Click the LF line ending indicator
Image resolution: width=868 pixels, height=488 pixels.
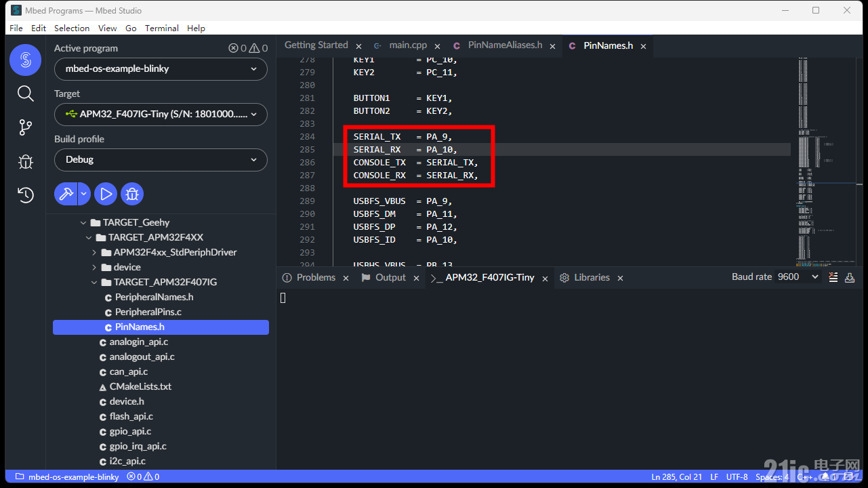click(x=715, y=476)
